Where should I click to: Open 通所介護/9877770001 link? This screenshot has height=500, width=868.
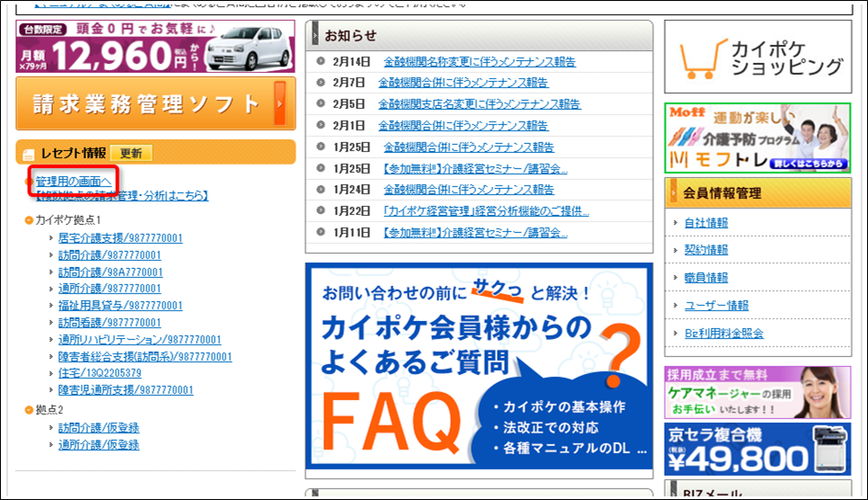(x=110, y=289)
